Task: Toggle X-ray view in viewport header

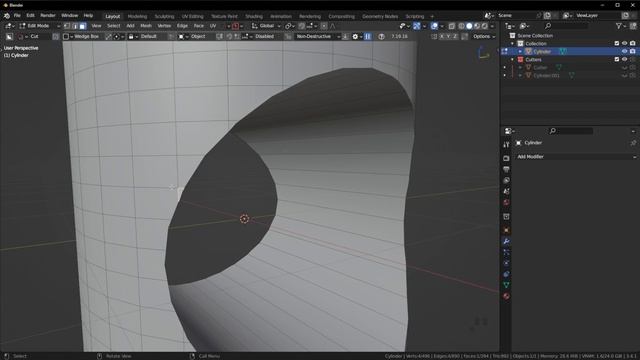Action: click(451, 26)
